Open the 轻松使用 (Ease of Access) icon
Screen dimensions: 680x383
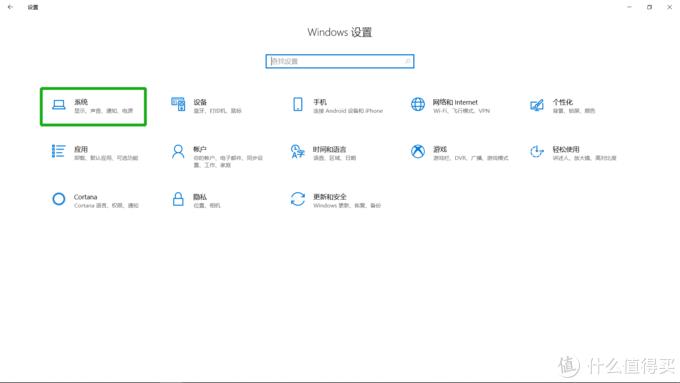coord(537,151)
